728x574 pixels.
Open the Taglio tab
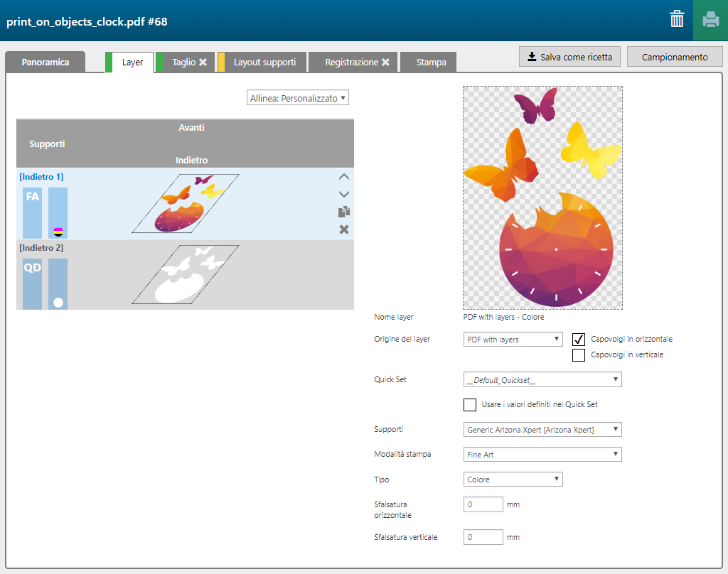click(x=185, y=63)
